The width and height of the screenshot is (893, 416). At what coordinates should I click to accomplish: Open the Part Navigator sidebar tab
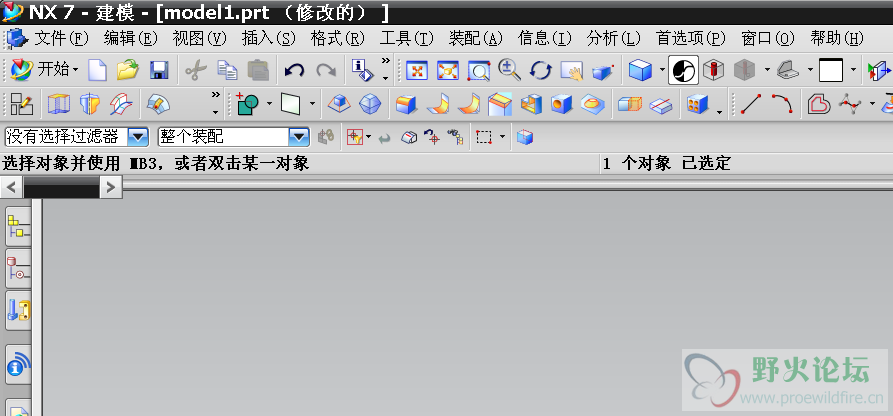[18, 269]
